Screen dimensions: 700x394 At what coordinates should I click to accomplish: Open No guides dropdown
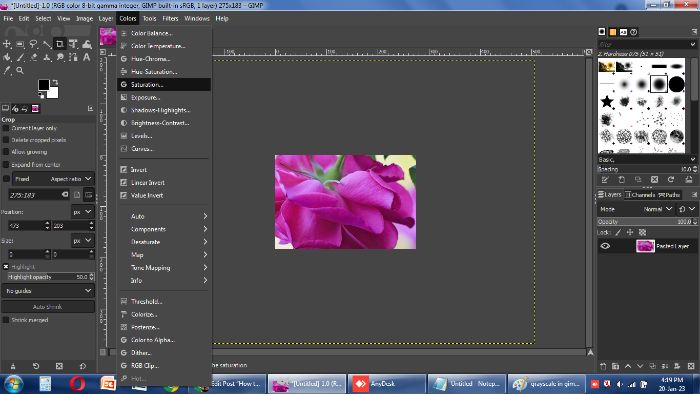48,291
